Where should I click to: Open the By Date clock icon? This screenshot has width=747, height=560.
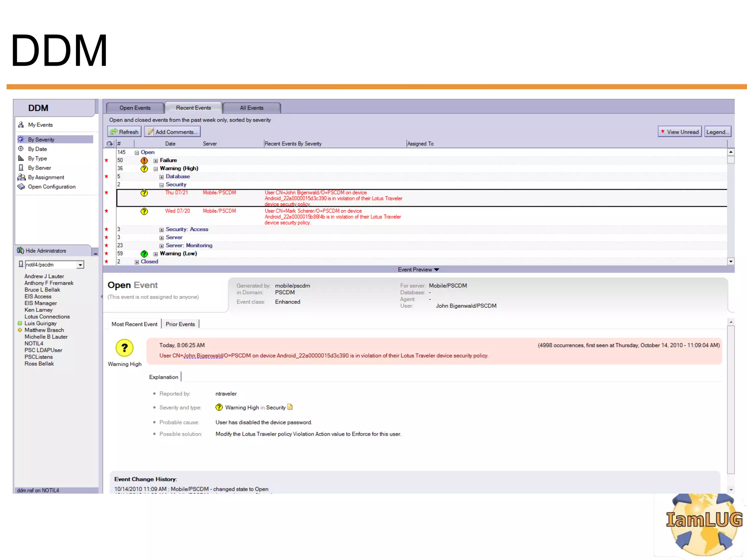pos(21,149)
